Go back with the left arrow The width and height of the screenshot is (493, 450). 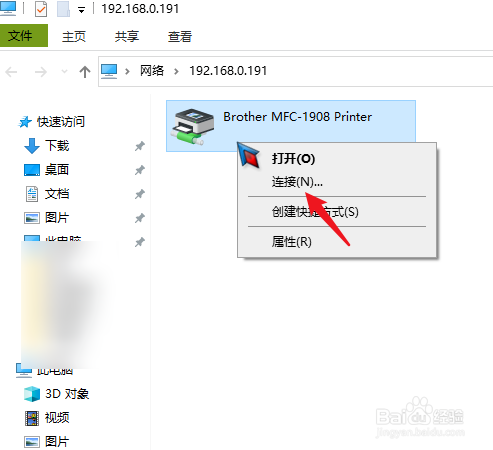click(11, 72)
